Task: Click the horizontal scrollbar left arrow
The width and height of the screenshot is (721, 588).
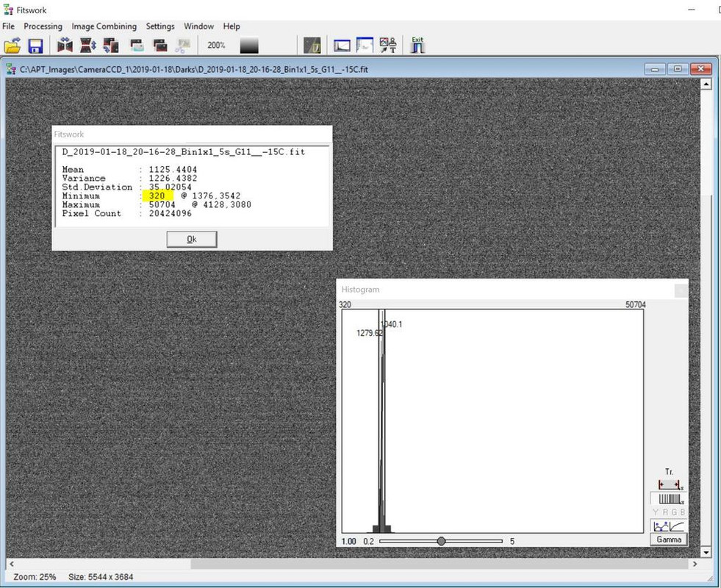Action: (x=12, y=564)
